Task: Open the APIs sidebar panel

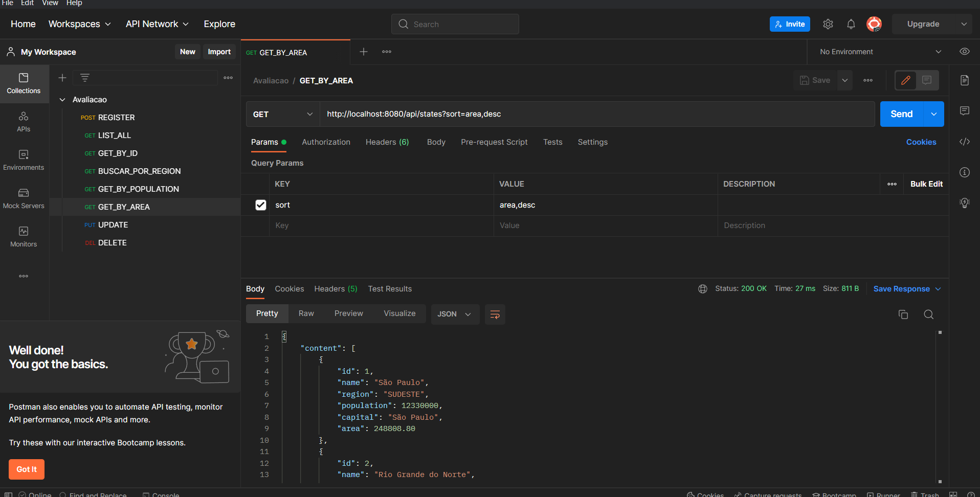Action: 24,122
